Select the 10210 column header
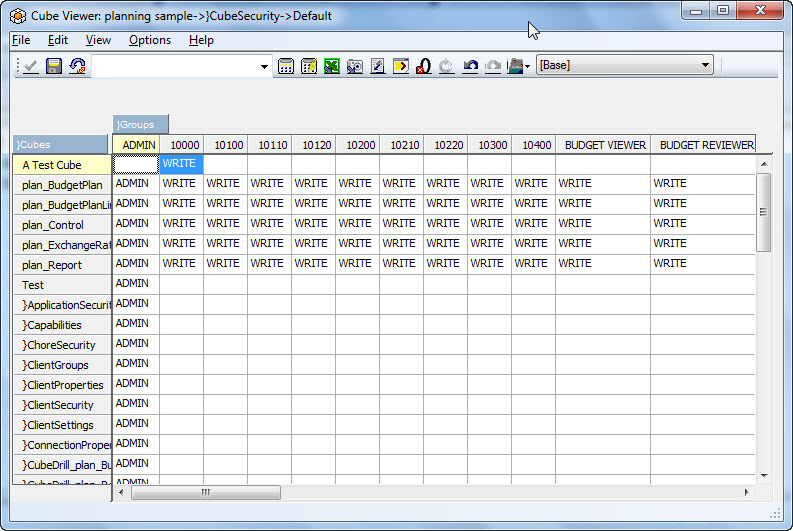The height and width of the screenshot is (531, 793). click(x=402, y=145)
